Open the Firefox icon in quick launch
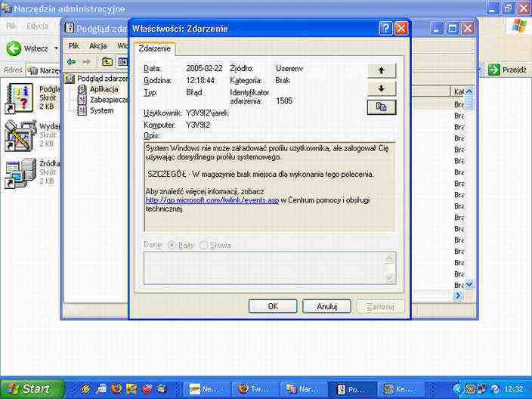 point(116,388)
